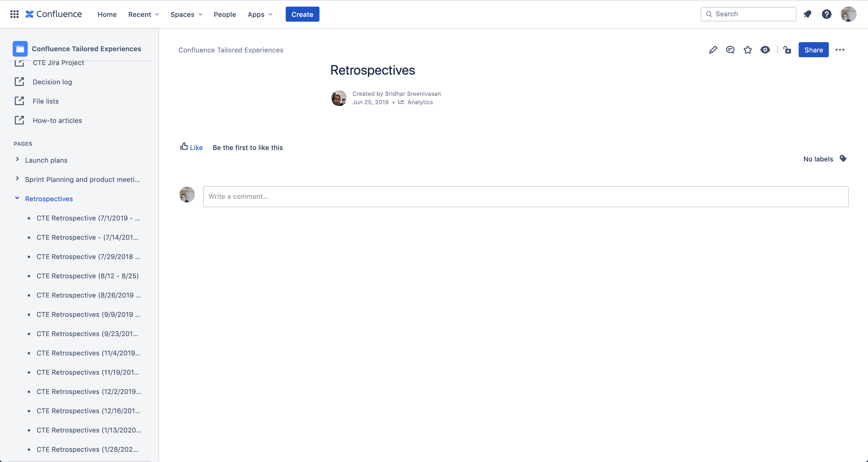Open the Apps dropdown menu
This screenshot has height=462, width=868.
click(x=259, y=14)
